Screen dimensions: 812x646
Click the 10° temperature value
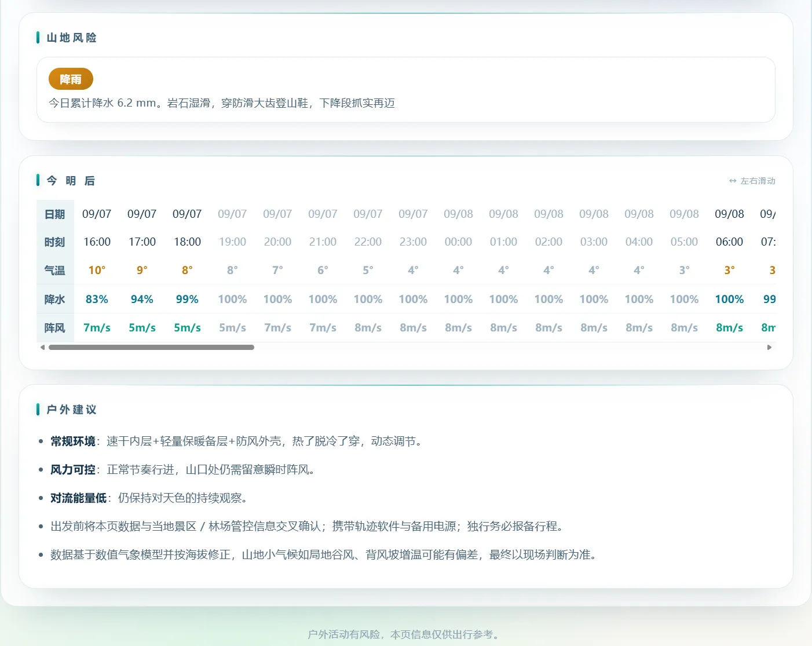(97, 271)
